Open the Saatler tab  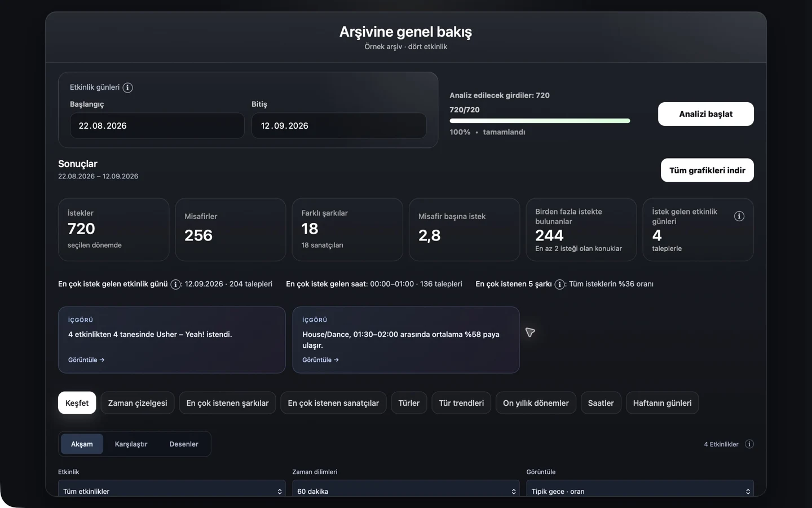pyautogui.click(x=601, y=403)
